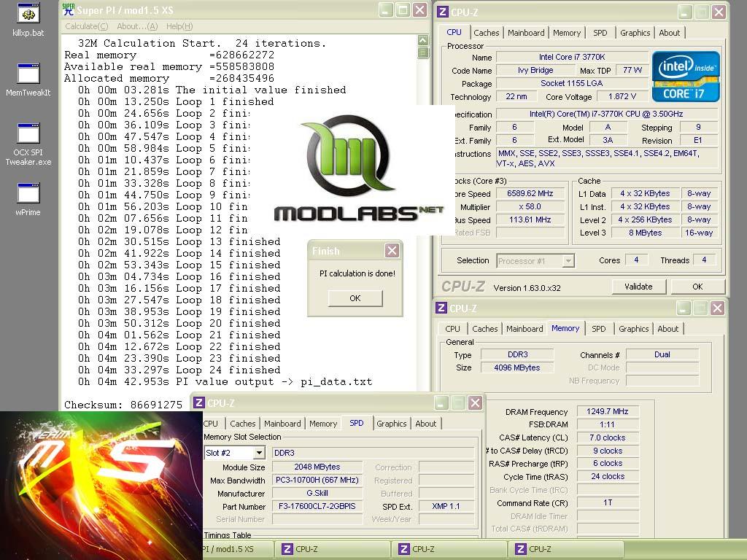Click the Team MXS wallpaper image
This screenshot has width=747, height=560.
[101, 485]
